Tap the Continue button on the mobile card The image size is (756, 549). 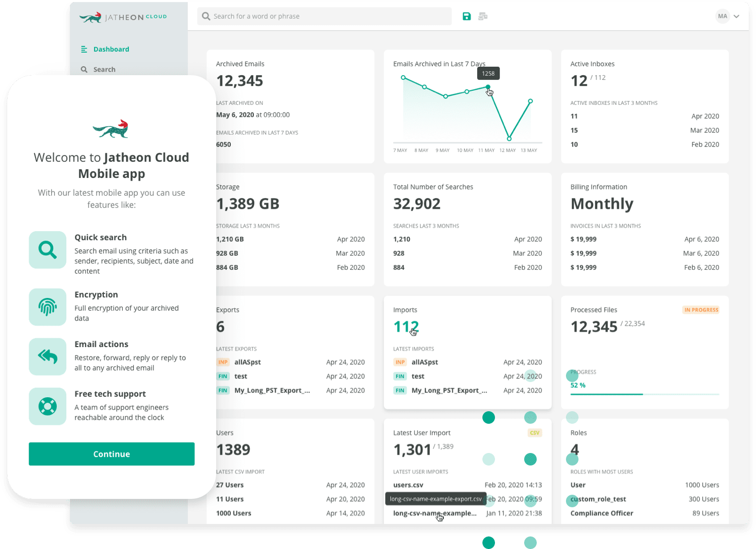[x=112, y=454]
